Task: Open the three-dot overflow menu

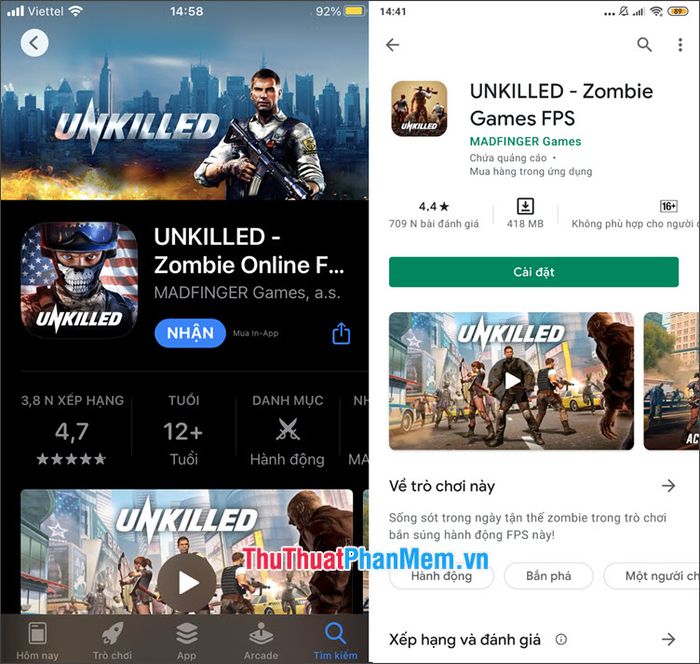Action: click(x=680, y=45)
